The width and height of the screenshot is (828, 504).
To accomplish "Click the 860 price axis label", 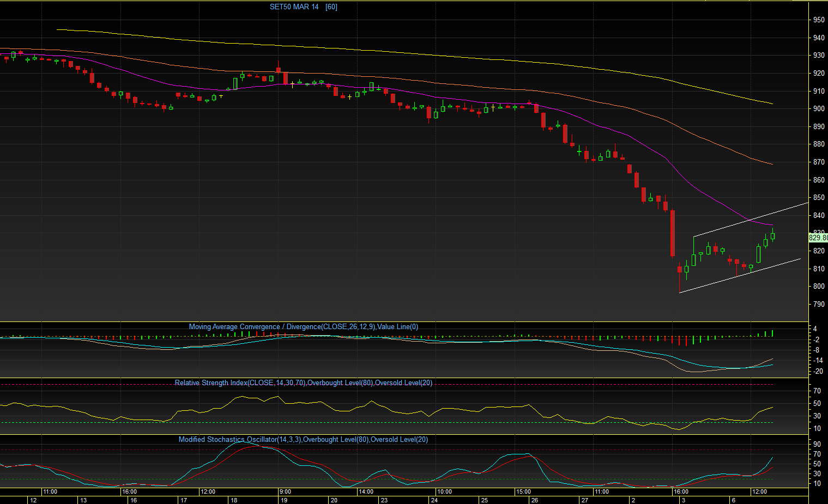I will click(819, 180).
